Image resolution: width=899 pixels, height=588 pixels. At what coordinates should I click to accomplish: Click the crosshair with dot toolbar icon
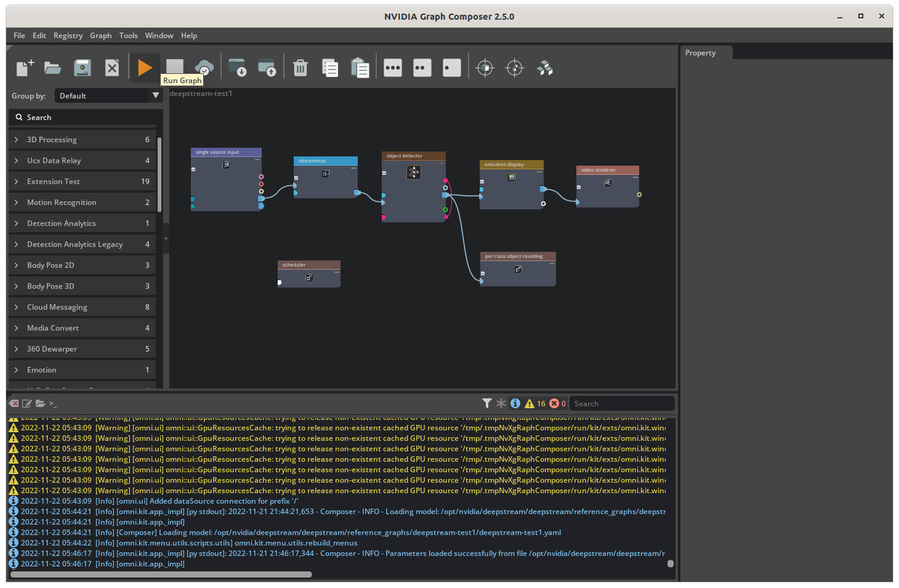515,68
